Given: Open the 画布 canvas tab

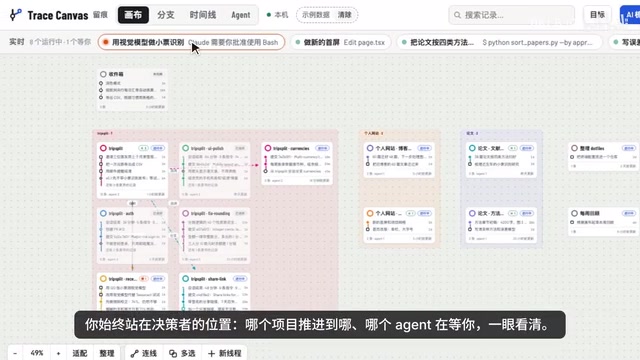Looking at the screenshot, I should pos(133,15).
